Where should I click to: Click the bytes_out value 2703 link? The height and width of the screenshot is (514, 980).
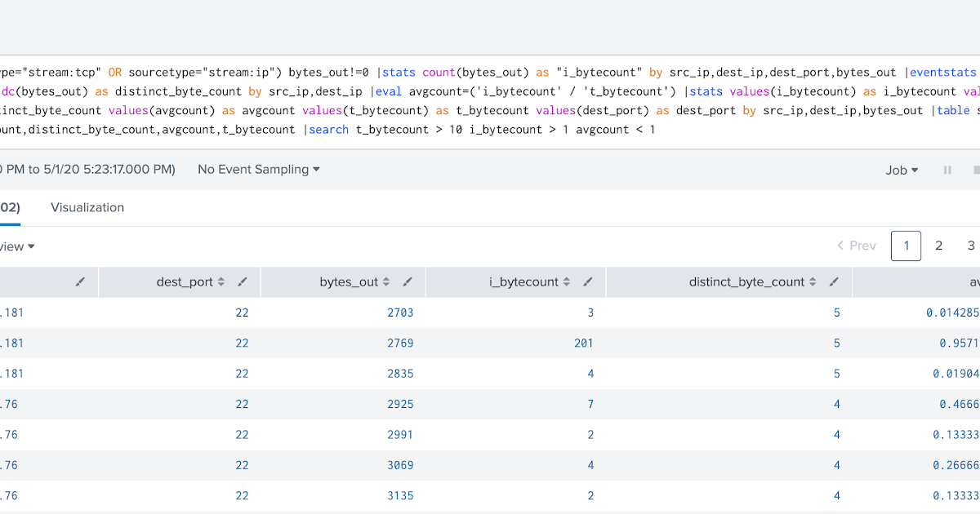pyautogui.click(x=400, y=312)
